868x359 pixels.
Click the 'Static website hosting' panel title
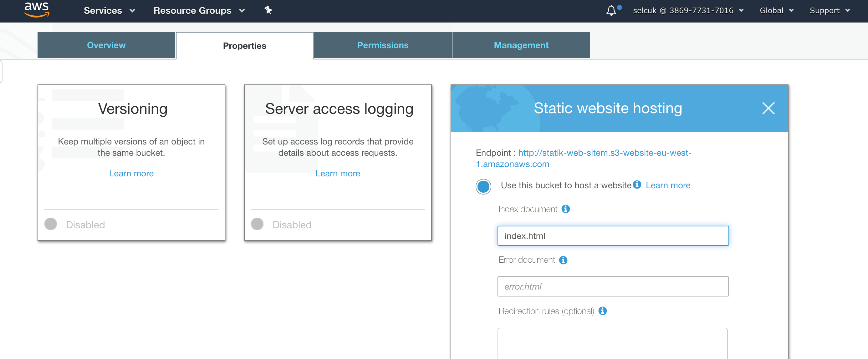tap(608, 109)
